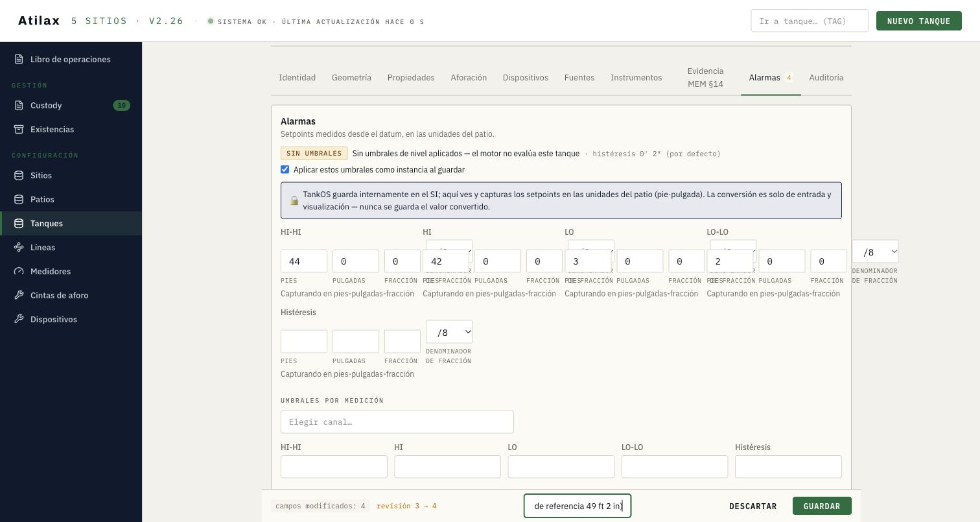Image resolution: width=980 pixels, height=522 pixels.
Task: Click the Histéresis pulgadas empty field
Action: [x=356, y=342]
